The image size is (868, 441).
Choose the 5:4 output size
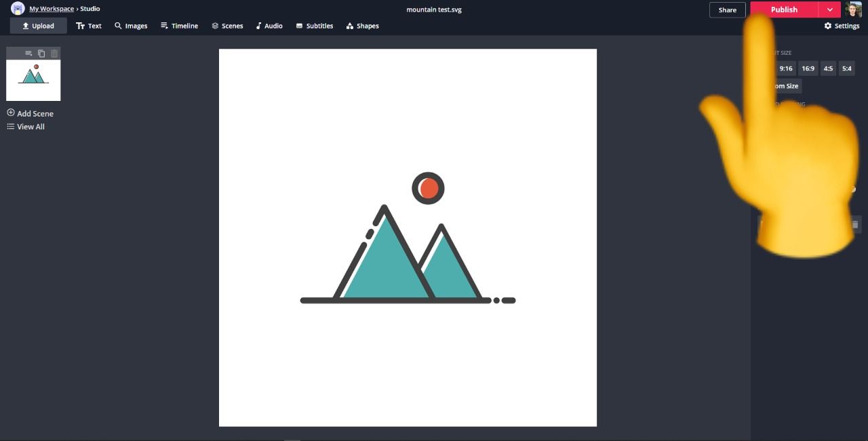(846, 68)
